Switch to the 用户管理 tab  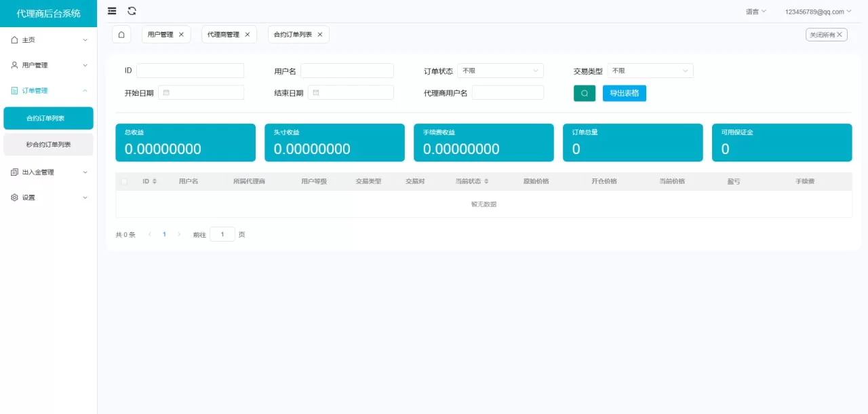(x=161, y=34)
